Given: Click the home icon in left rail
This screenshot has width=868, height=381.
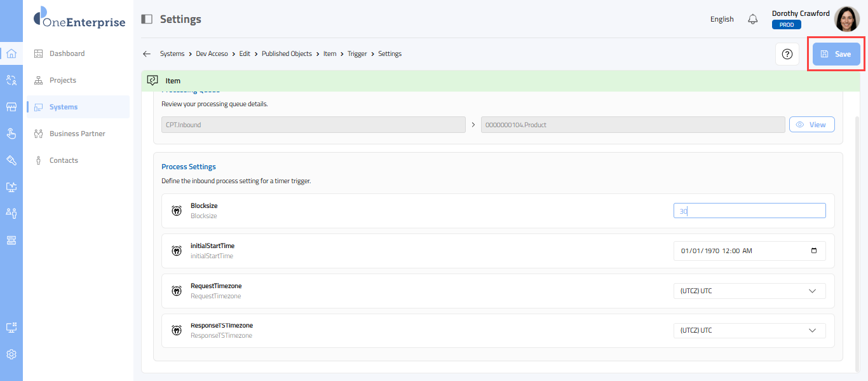Looking at the screenshot, I should [11, 53].
